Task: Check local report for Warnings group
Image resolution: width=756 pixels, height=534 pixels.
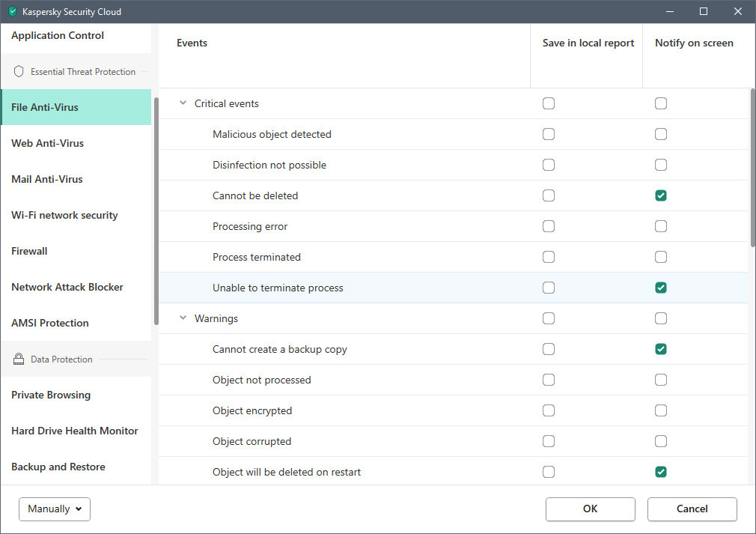Action: 549,318
